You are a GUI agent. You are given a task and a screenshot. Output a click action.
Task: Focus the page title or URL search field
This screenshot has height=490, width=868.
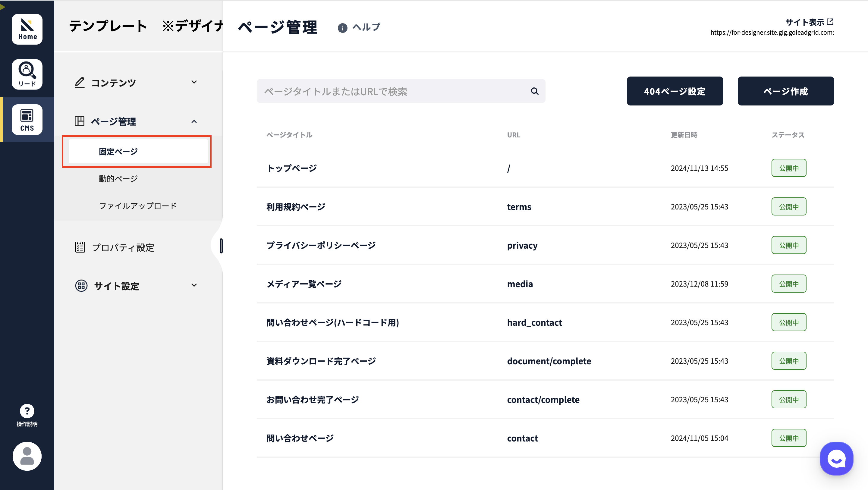401,91
